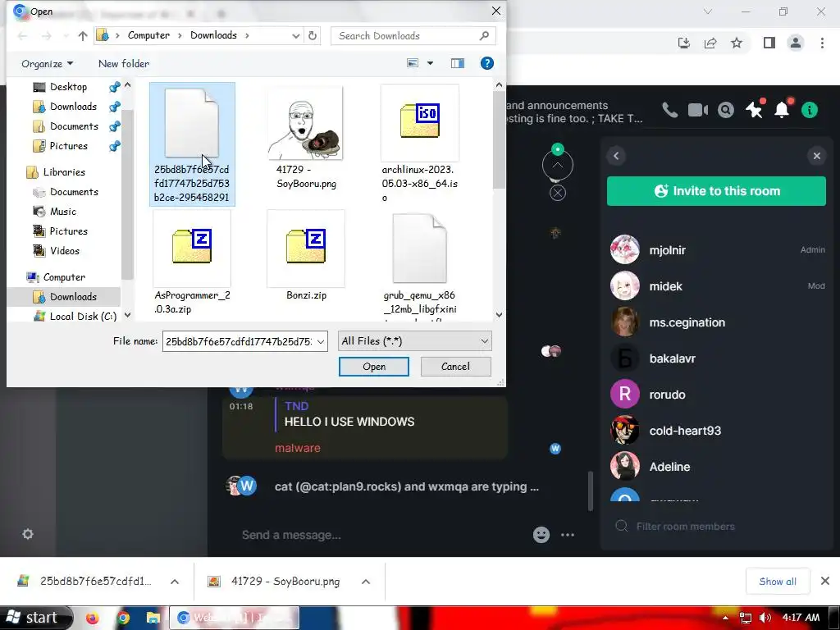
Task: Expand File name history dropdown
Action: 321,341
